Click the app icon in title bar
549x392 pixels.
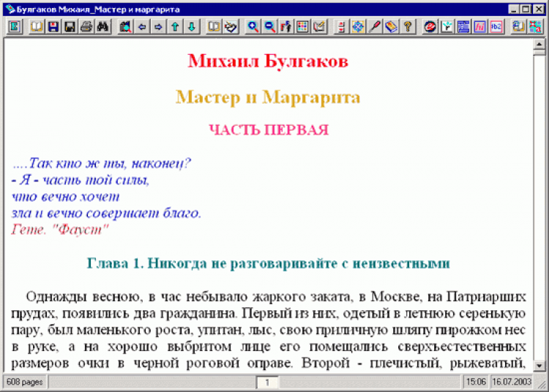10,9
